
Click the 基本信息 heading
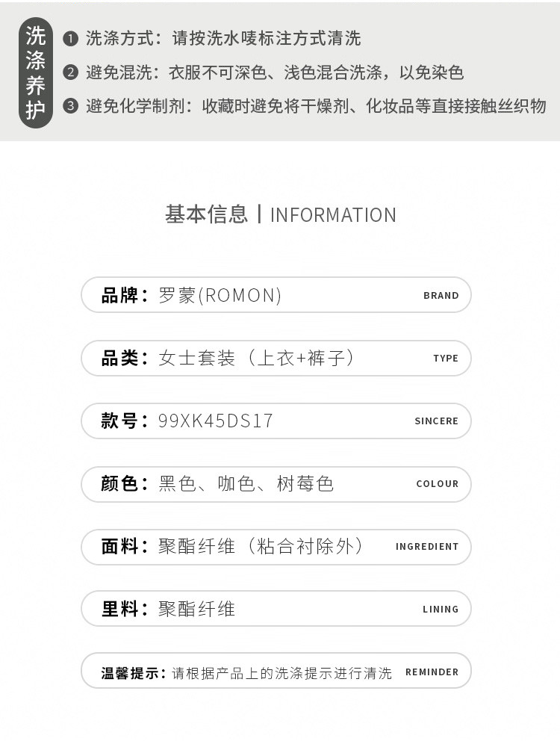pyautogui.click(x=206, y=214)
